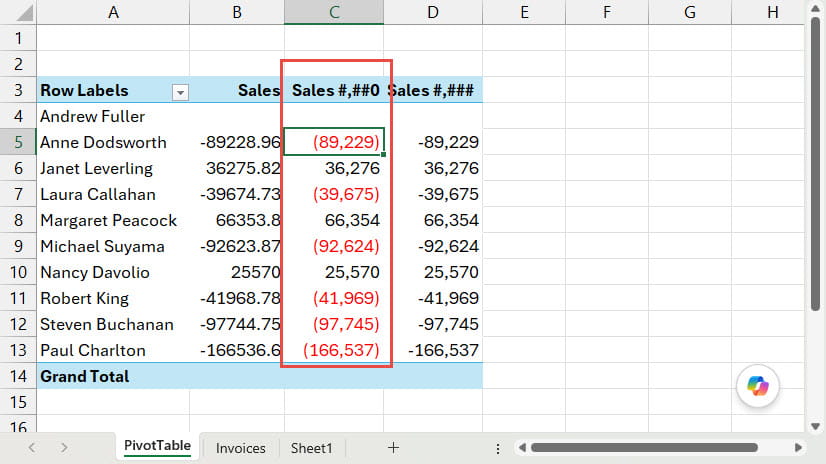Select column C header
The height and width of the screenshot is (464, 826).
point(334,12)
